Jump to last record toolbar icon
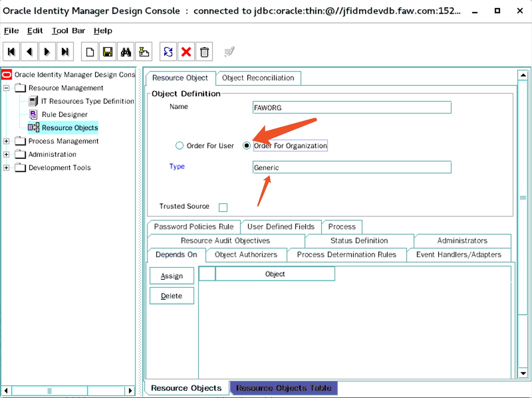The image size is (532, 398). point(65,52)
